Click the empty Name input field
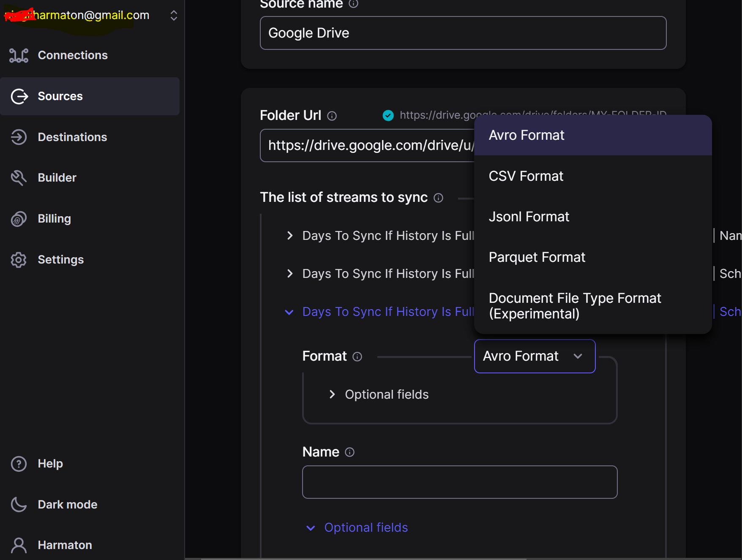The width and height of the screenshot is (742, 560). click(x=460, y=481)
